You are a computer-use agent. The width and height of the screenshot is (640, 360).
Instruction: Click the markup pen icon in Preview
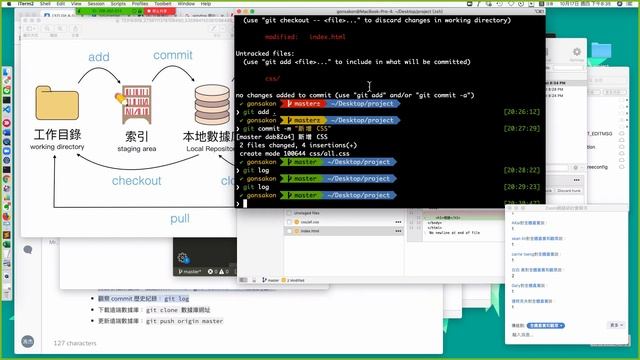[x=213, y=29]
